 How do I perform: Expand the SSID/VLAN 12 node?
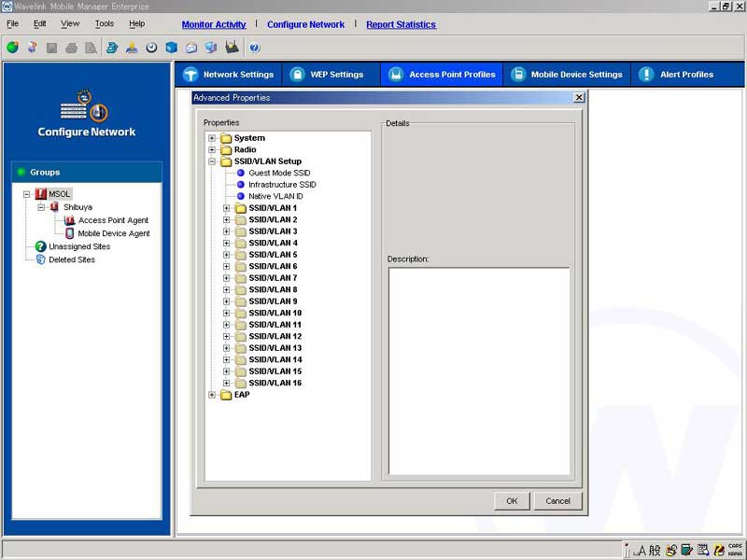(x=227, y=336)
